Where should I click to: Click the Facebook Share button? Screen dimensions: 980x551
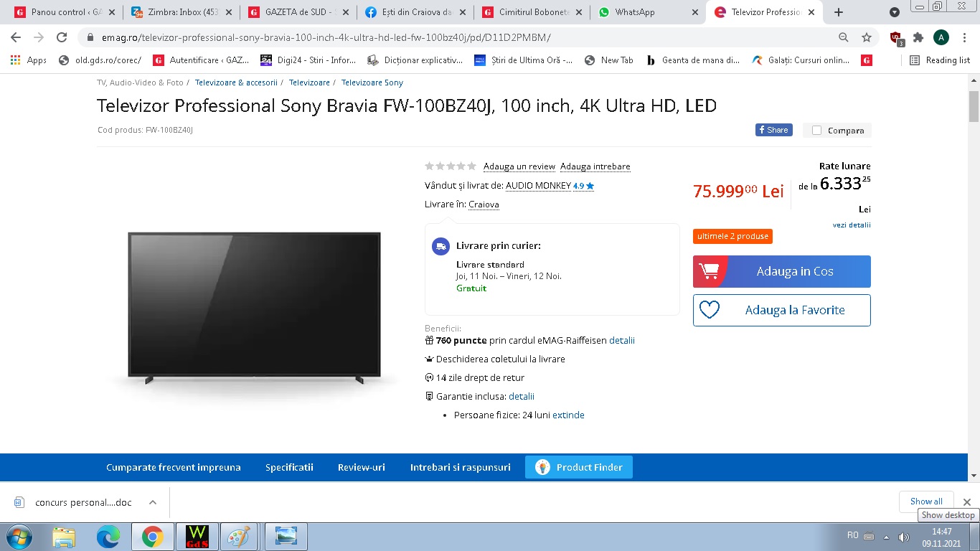pyautogui.click(x=773, y=130)
